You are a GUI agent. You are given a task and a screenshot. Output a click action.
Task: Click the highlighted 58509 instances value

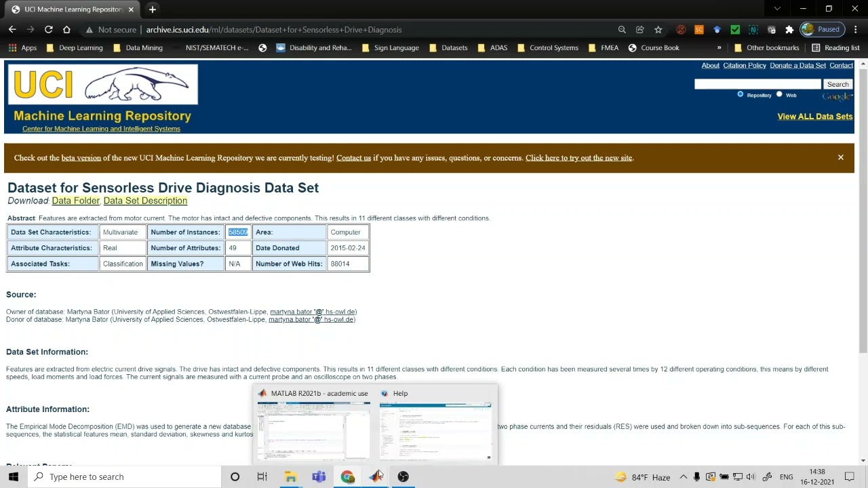(x=238, y=232)
